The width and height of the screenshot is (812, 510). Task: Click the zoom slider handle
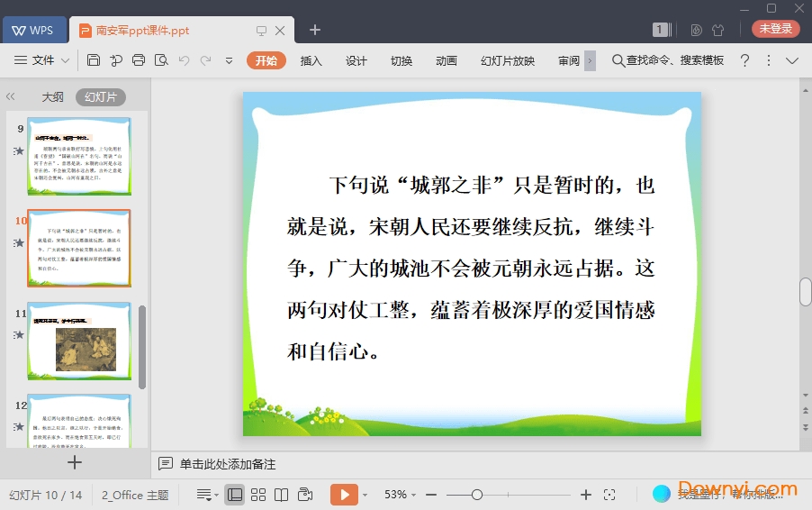click(x=477, y=495)
